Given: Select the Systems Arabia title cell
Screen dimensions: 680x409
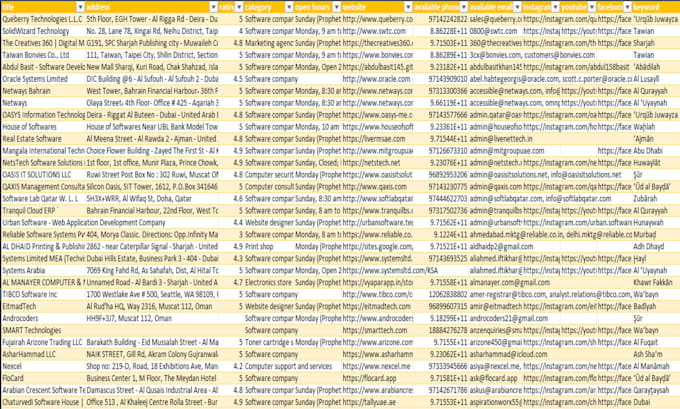Looking at the screenshot, I should (42, 270).
